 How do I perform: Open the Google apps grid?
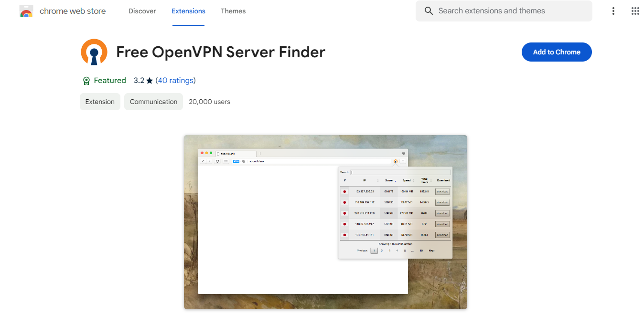point(635,11)
